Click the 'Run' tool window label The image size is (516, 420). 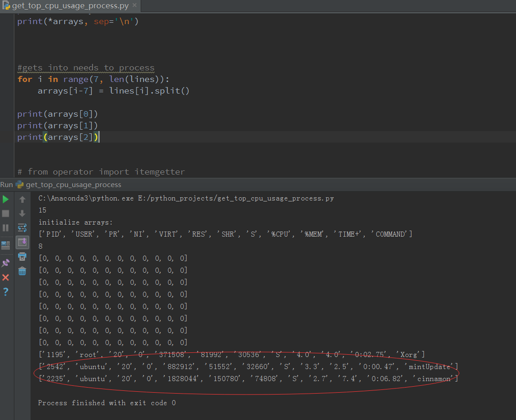click(6, 184)
